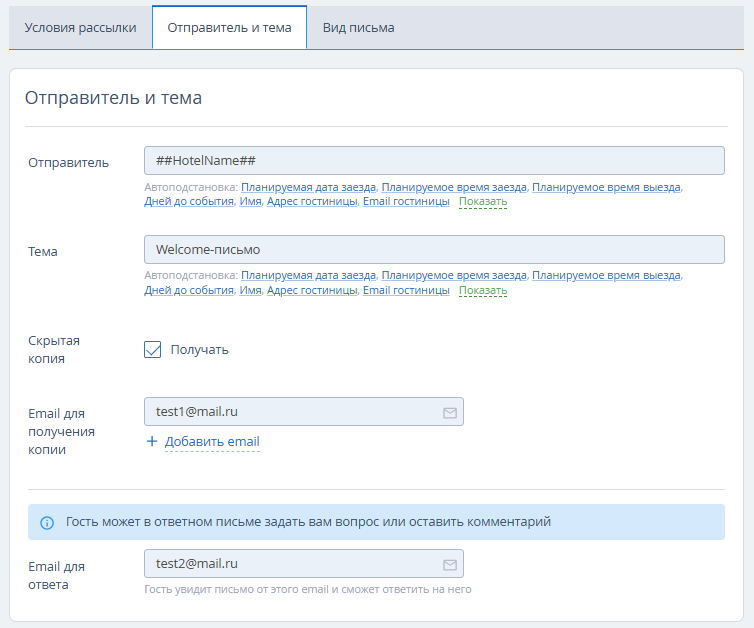Toggle the "Получать" hidden copy checkbox
The width and height of the screenshot is (754, 628).
tap(153, 349)
